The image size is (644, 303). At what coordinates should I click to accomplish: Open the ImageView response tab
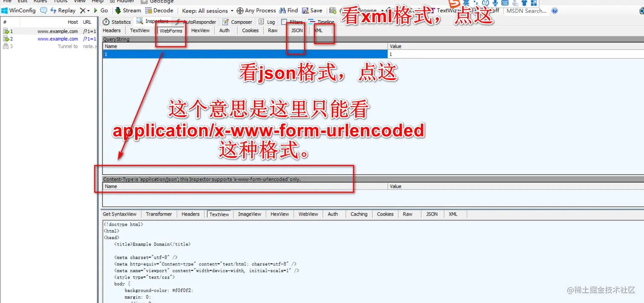coord(250,214)
